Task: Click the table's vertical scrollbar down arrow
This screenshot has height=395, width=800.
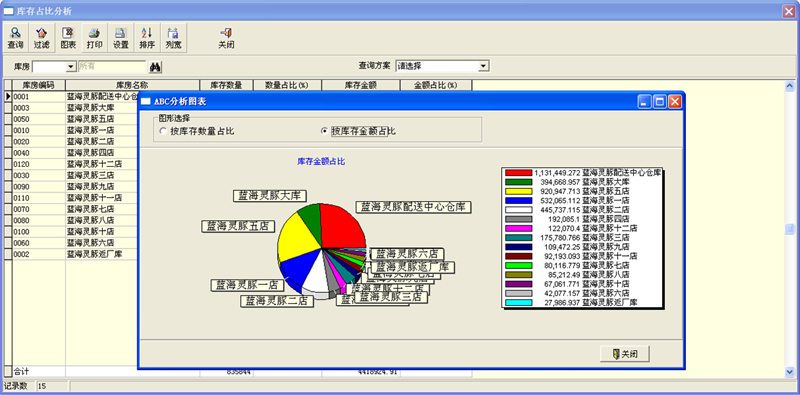Action: click(790, 372)
